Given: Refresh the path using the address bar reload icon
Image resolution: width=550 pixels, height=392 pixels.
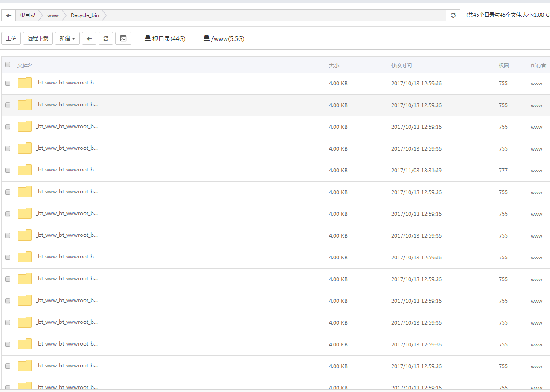Looking at the screenshot, I should pos(453,15).
